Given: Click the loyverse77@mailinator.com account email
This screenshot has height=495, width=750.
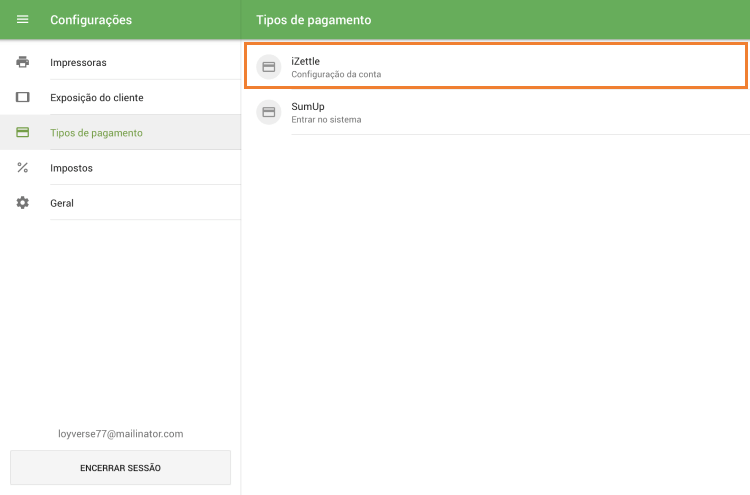Looking at the screenshot, I should pos(120,434).
